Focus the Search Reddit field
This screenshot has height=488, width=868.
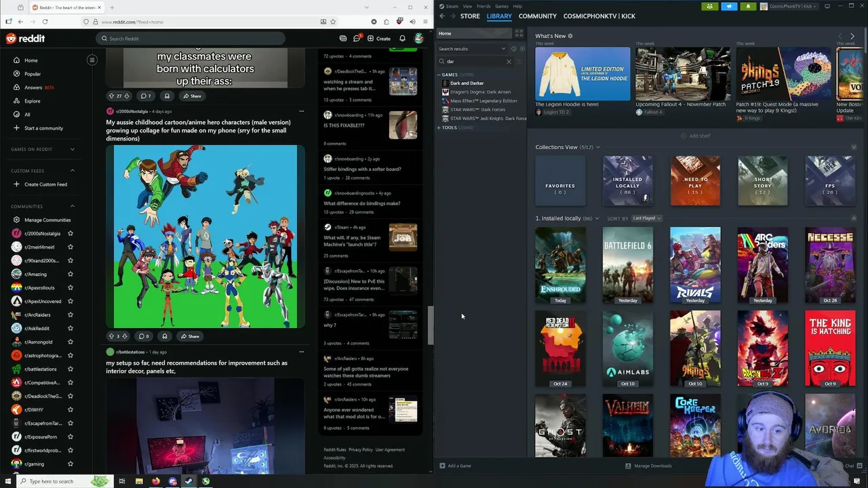191,39
